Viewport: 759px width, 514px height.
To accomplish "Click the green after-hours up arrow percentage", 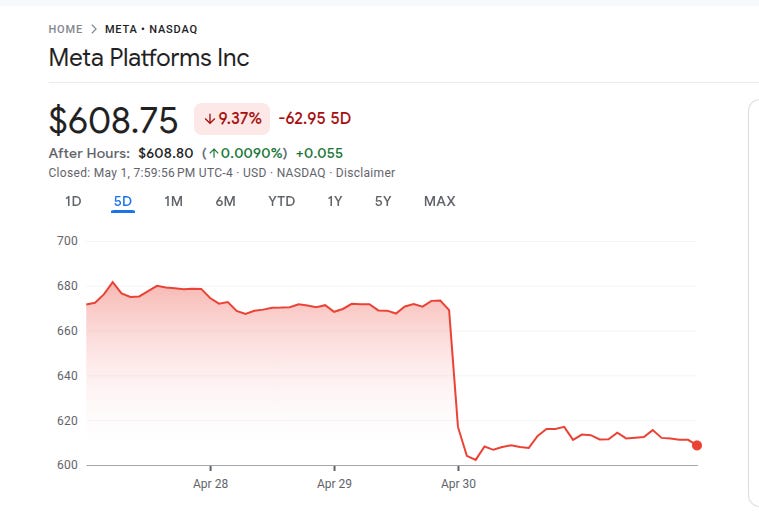I will pyautogui.click(x=245, y=153).
